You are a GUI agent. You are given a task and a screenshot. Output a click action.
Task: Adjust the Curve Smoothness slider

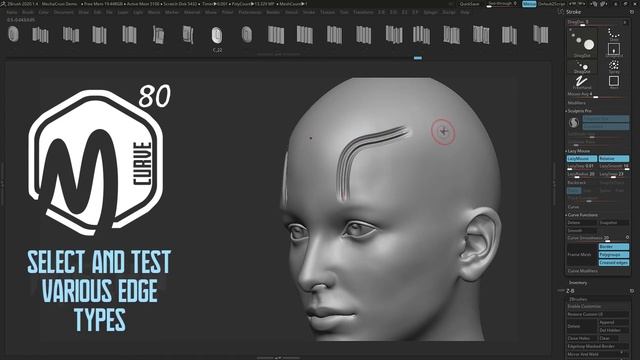pos(595,238)
